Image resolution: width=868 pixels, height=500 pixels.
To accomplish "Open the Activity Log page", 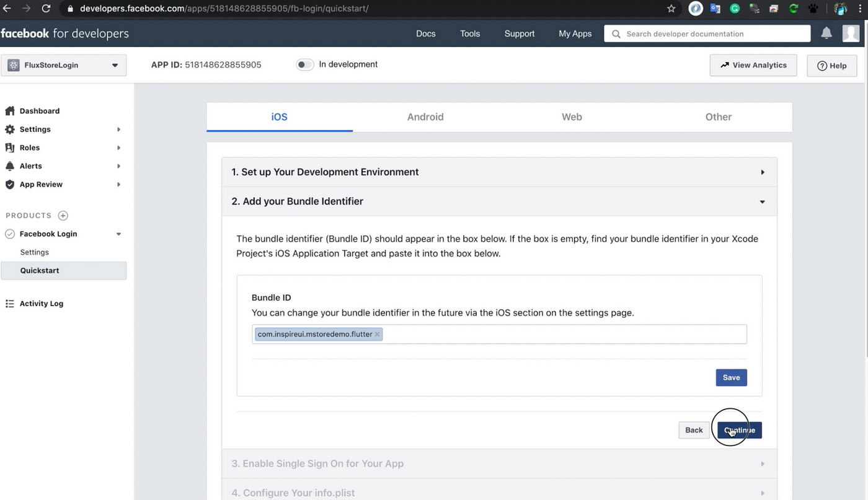I will [x=42, y=304].
